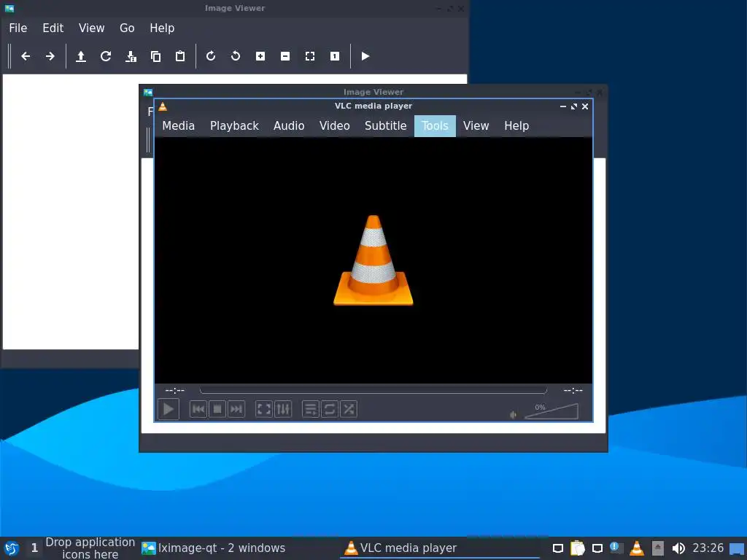This screenshot has height=560, width=747.
Task: Open VLC Help menu
Action: click(516, 125)
